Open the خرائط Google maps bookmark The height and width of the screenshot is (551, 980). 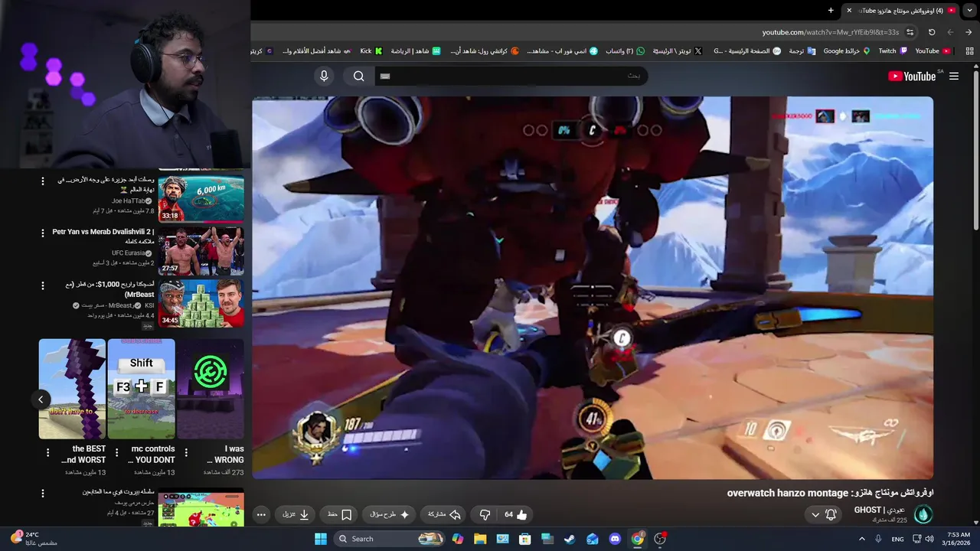(847, 51)
